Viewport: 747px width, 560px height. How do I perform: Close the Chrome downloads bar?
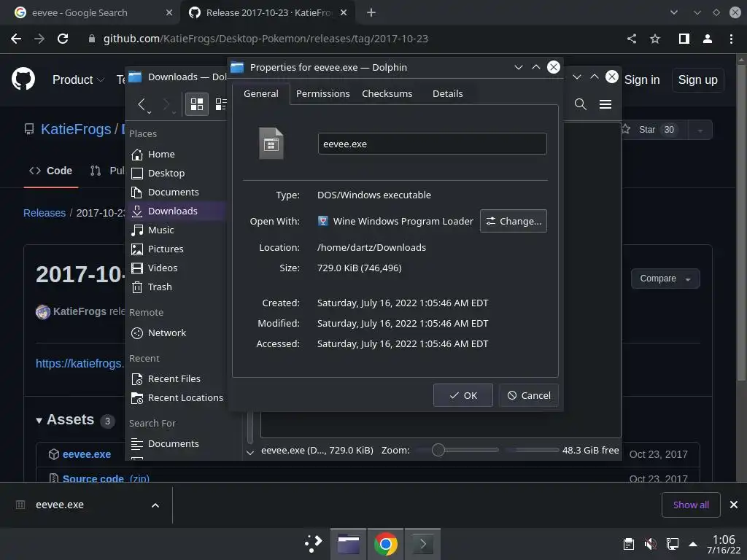[734, 505]
